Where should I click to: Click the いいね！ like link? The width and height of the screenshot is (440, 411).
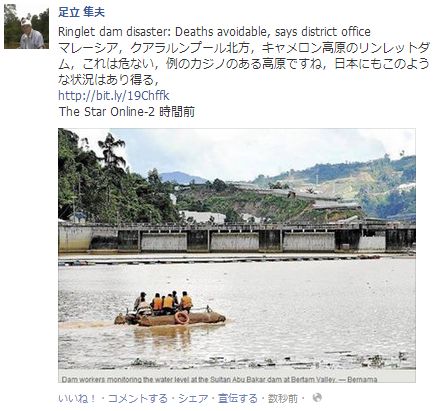click(x=77, y=398)
